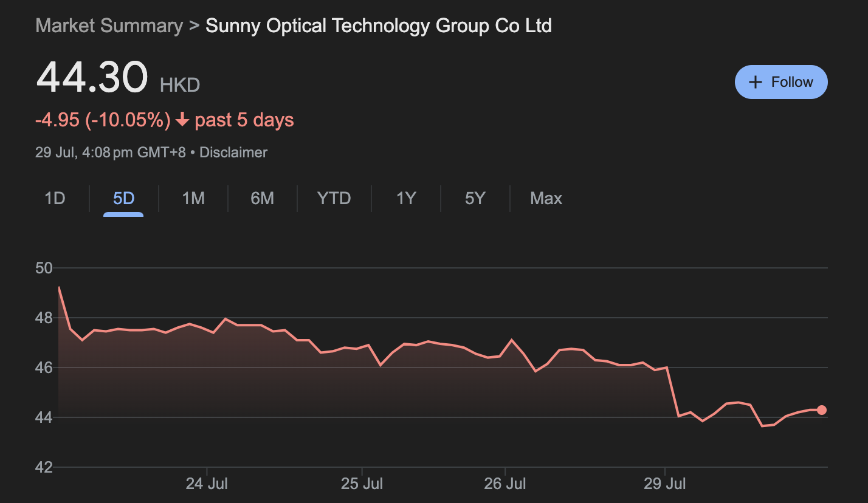868x503 pixels.
Task: Click the 24 Jul date label
Action: 207,484
